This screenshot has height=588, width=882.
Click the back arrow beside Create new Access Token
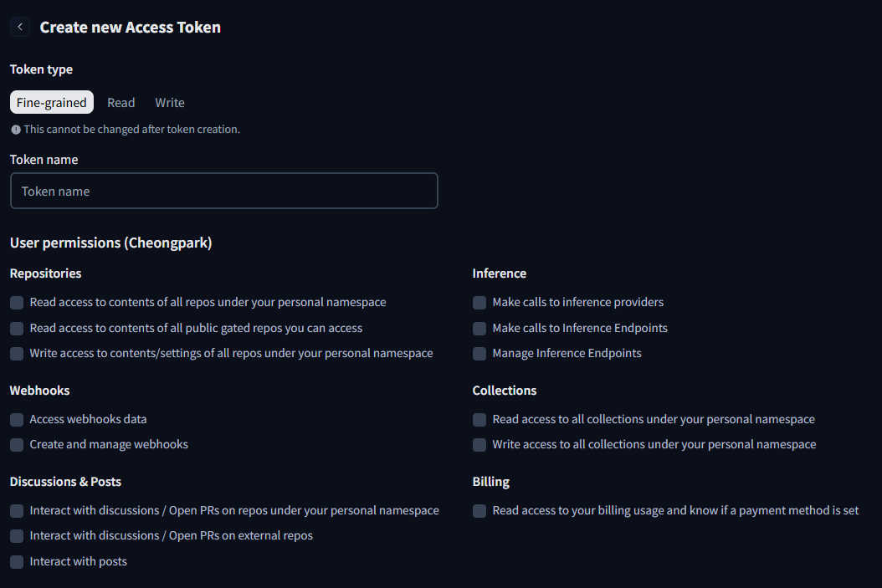click(20, 27)
